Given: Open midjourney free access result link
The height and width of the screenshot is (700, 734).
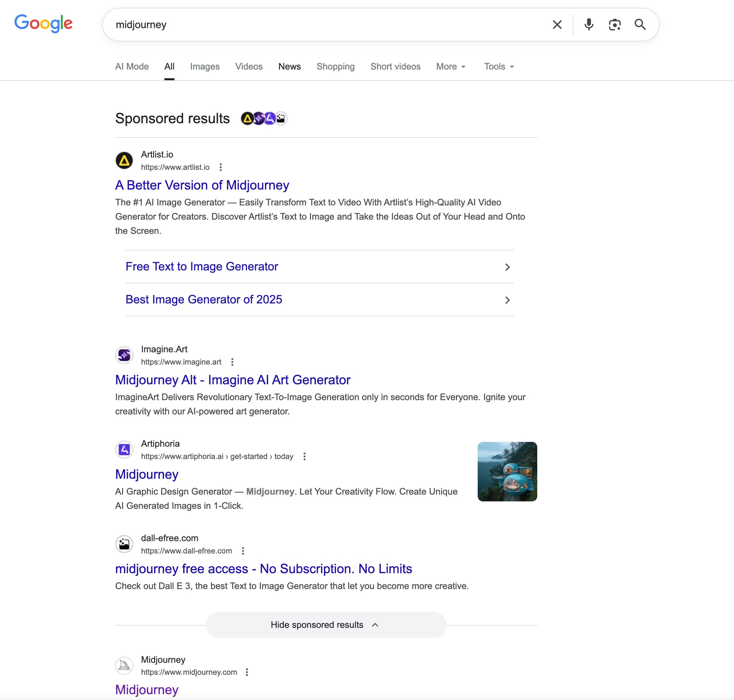Looking at the screenshot, I should pos(263,569).
